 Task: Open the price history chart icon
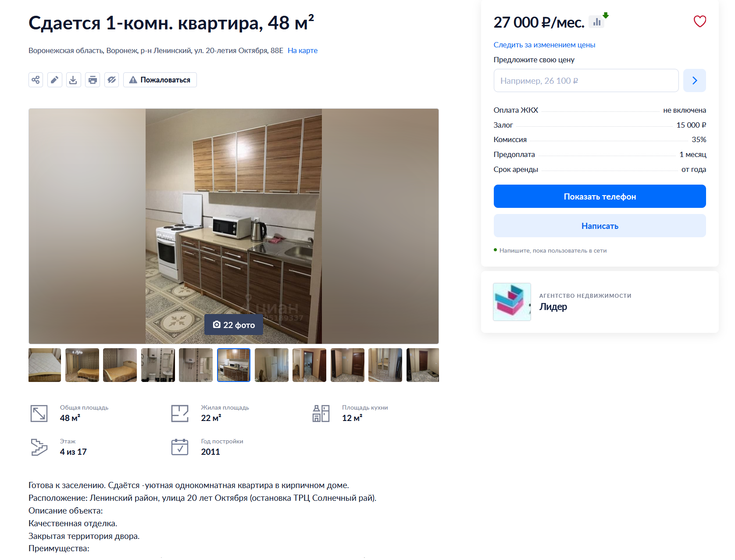tap(596, 21)
